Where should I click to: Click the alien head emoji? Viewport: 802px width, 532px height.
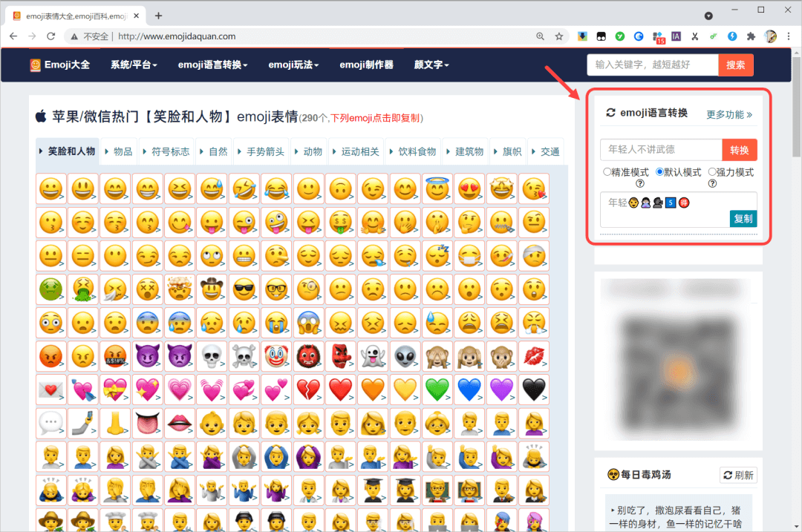[x=405, y=356]
